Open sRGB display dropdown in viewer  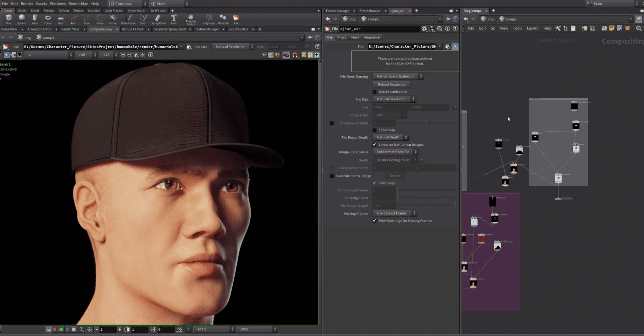point(257,329)
